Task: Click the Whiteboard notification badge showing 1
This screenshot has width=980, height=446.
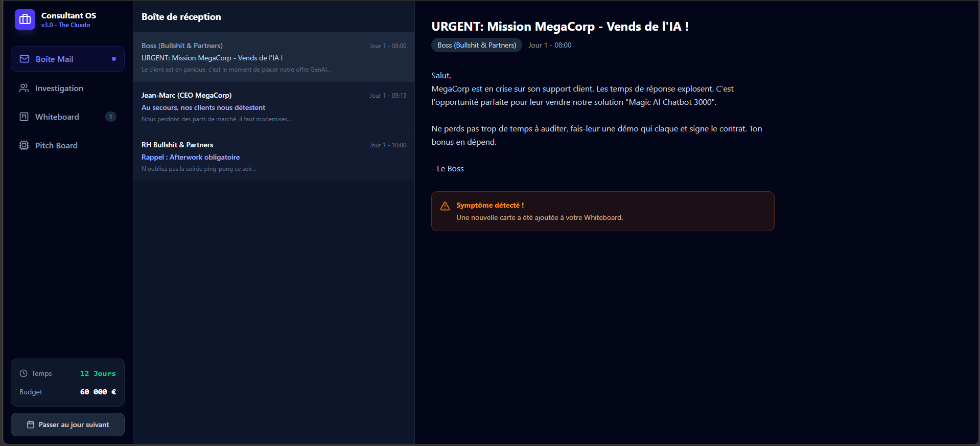Action: (111, 117)
